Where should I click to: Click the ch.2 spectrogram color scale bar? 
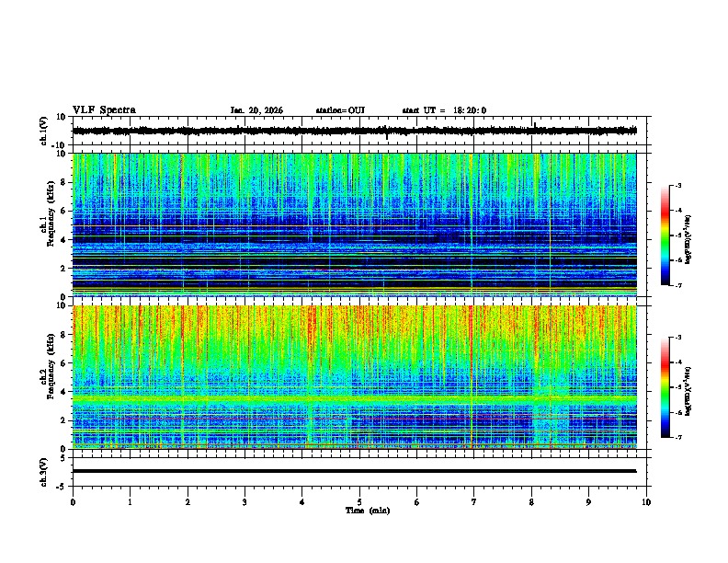pos(665,387)
